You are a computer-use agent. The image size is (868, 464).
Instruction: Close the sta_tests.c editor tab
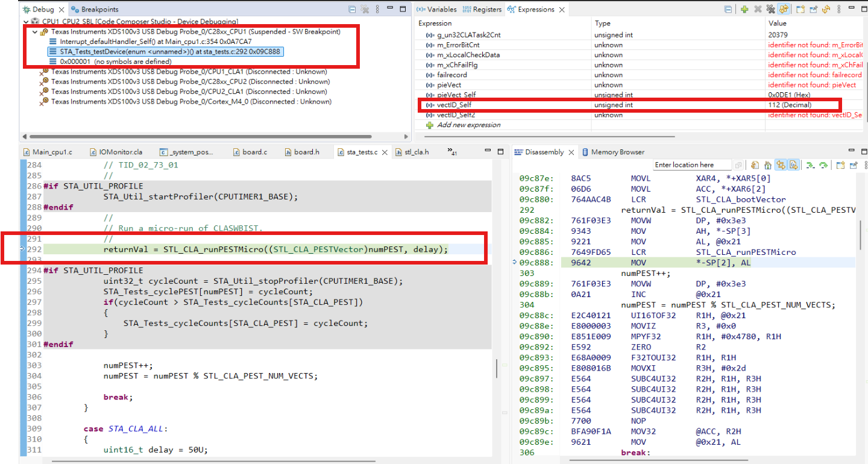[x=384, y=152]
